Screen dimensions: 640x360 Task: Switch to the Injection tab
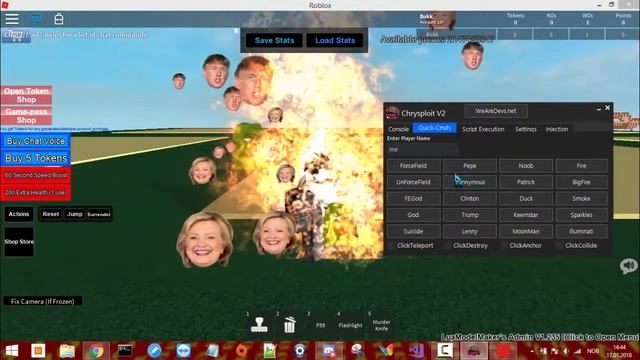pyautogui.click(x=557, y=129)
